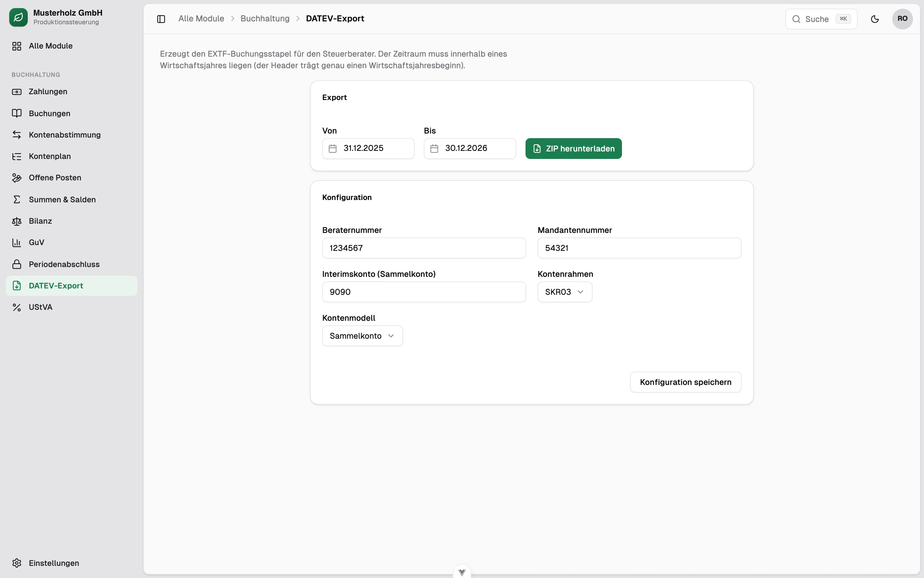Click the Kontenplan tree icon

coord(16,156)
